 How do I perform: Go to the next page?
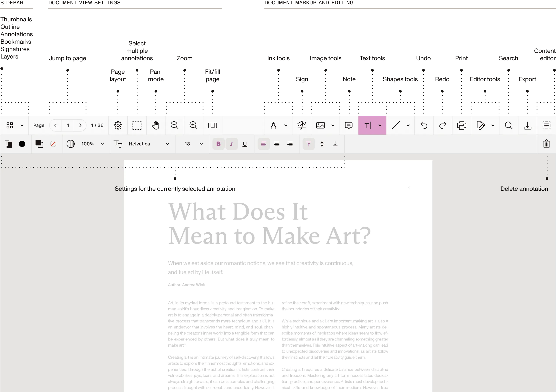(x=80, y=125)
